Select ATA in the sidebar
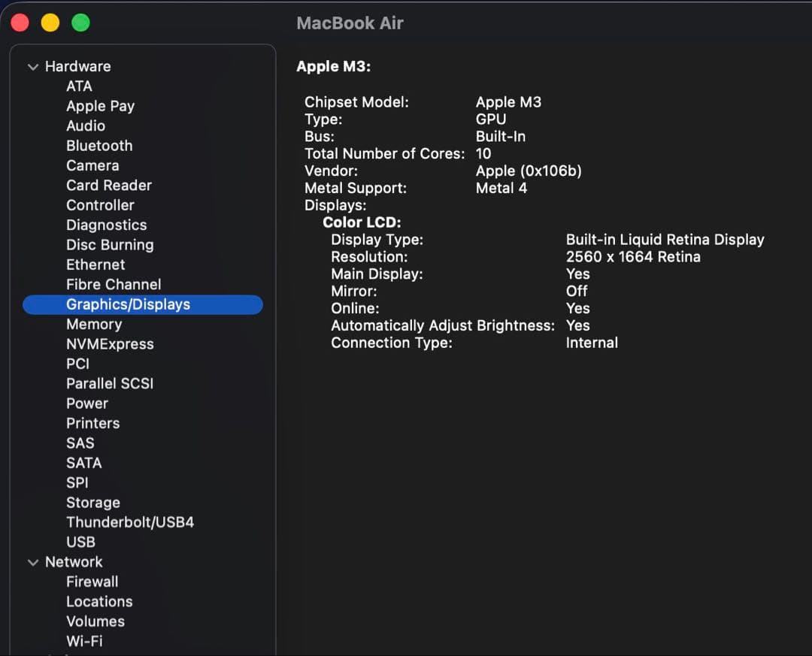Screen dimensions: 812x656 tap(79, 86)
